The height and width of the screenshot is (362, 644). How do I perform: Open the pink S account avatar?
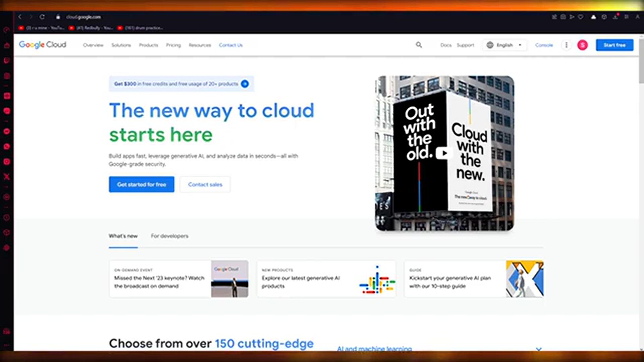point(583,45)
